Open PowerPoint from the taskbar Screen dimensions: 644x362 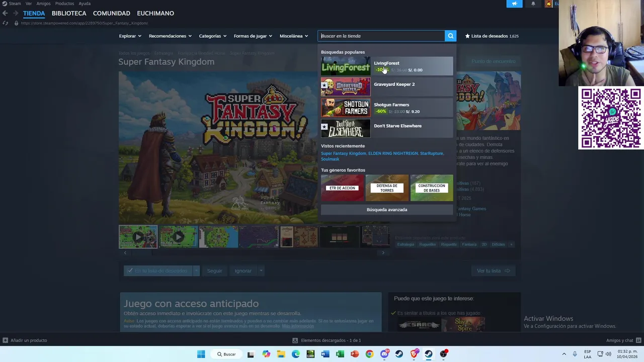pos(355,354)
